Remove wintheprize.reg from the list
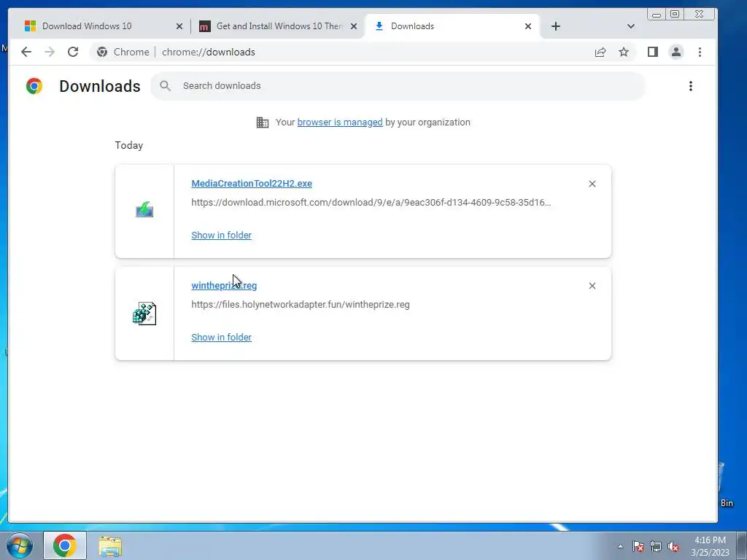 pyautogui.click(x=592, y=286)
